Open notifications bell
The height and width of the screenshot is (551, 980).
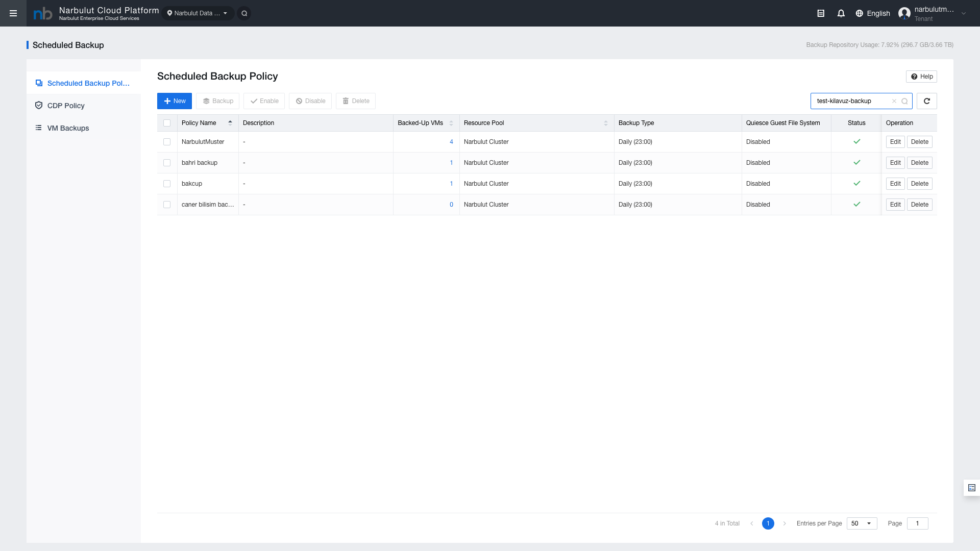click(841, 13)
